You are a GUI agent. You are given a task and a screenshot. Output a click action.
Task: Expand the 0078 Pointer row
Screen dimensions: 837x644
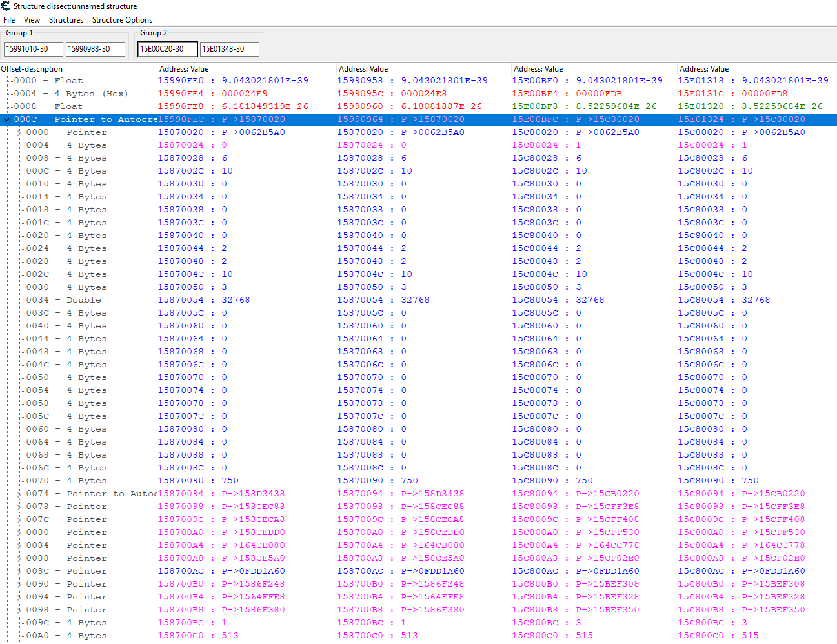19,507
